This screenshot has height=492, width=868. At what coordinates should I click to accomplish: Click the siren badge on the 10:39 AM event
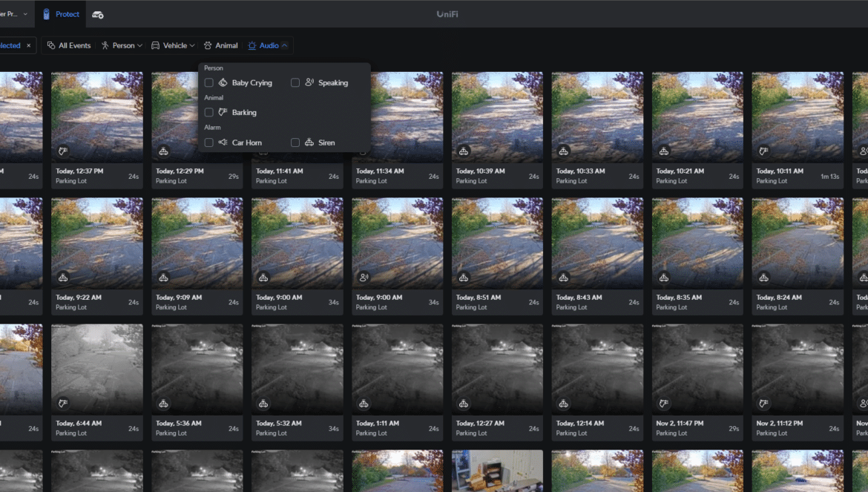464,151
